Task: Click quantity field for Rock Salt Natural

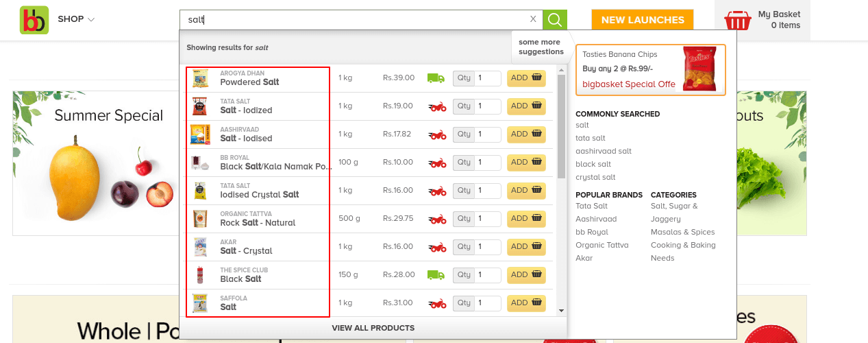Action: (x=489, y=219)
